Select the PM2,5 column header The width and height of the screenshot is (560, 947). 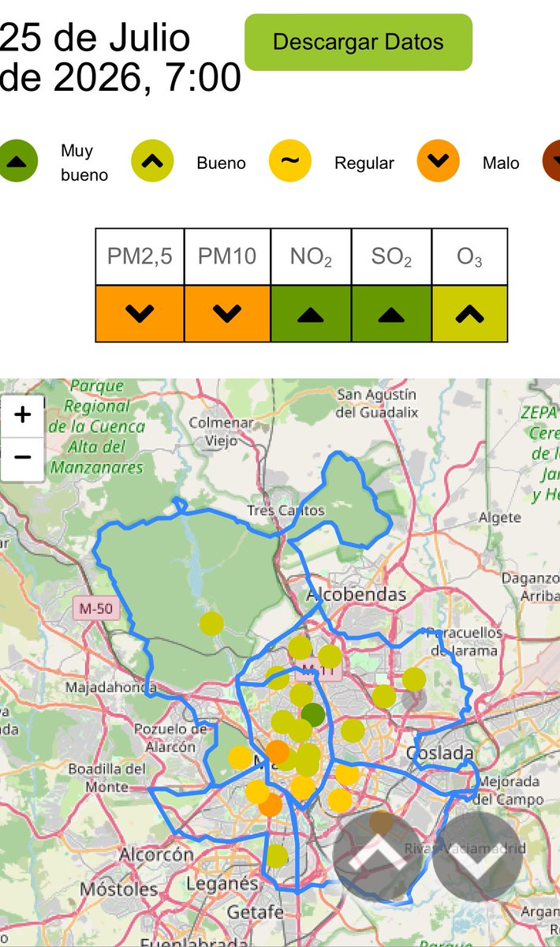140,256
